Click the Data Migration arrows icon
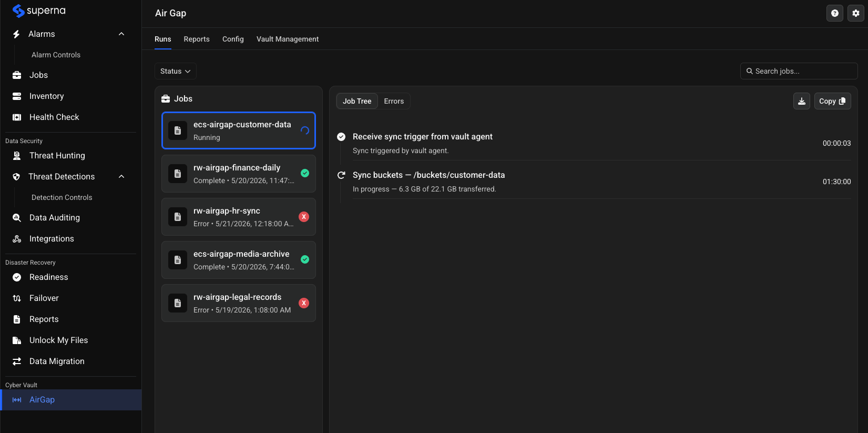 click(x=17, y=361)
